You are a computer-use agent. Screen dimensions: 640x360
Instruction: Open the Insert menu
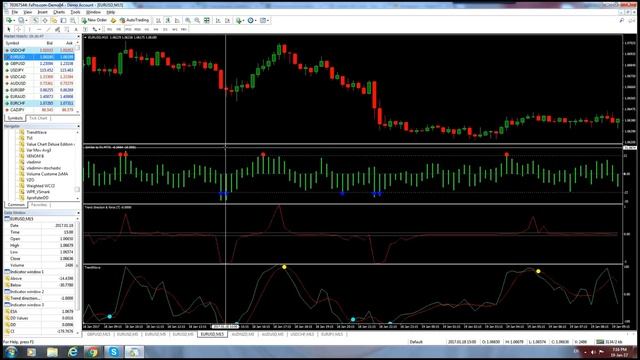(x=42, y=12)
